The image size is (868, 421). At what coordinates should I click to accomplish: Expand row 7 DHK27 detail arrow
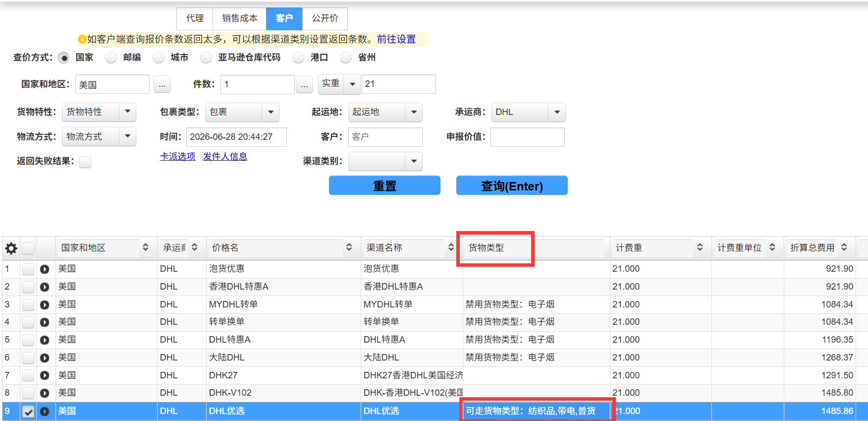(45, 375)
